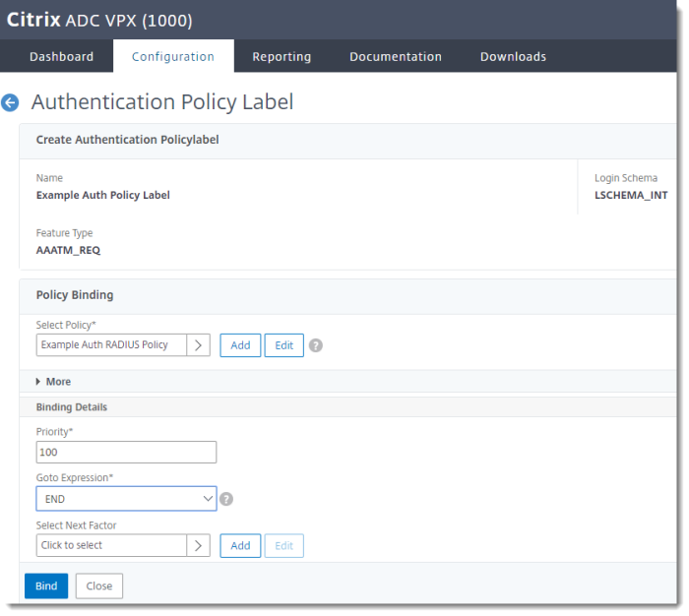Image resolution: width=689 pixels, height=616 pixels.
Task: Click the blue back arrow icon
Action: 10,102
